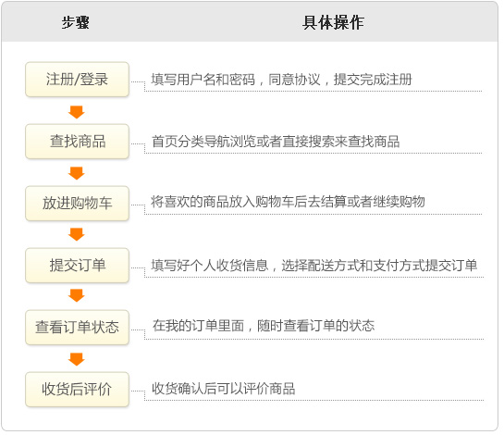Click orange arrow below 放进购物车
The width and height of the screenshot is (504, 435).
click(77, 234)
